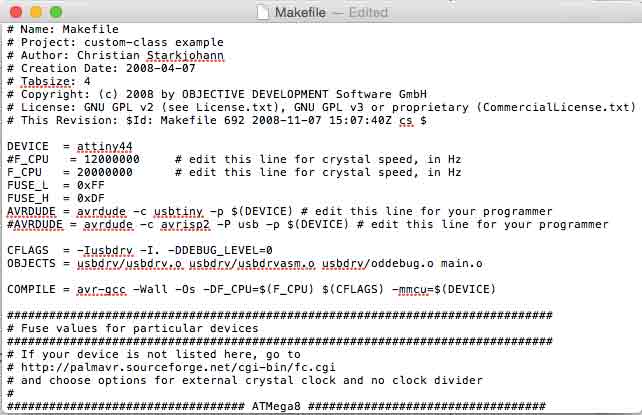Click the F_CPU value "20000000"
Screen dimensions: 642x415
coord(105,173)
